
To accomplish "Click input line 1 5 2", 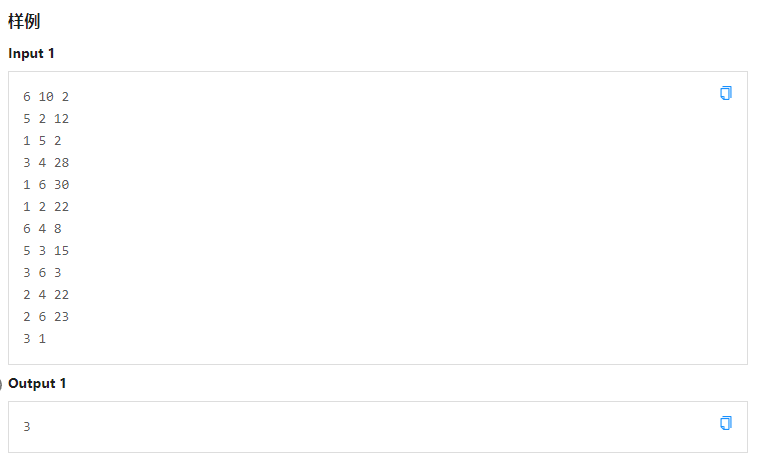I will 42,141.
